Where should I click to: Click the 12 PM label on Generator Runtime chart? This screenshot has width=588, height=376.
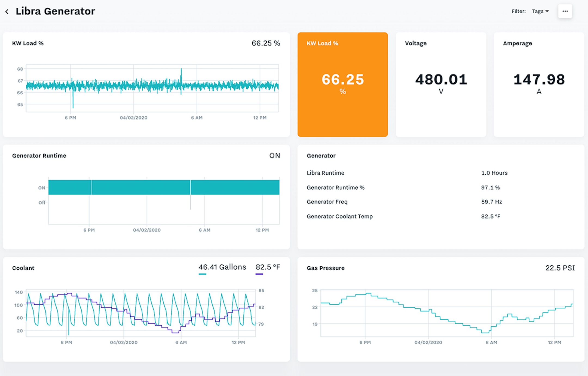click(262, 230)
